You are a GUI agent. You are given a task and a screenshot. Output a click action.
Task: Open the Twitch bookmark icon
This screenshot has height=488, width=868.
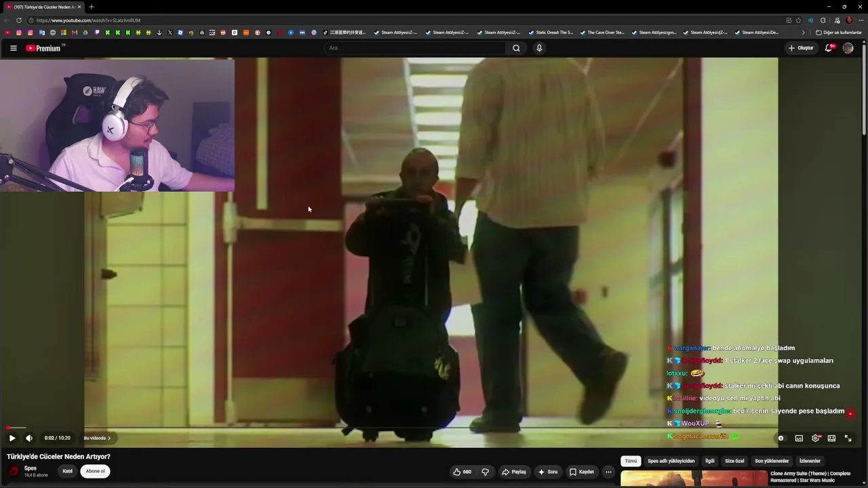(97, 33)
